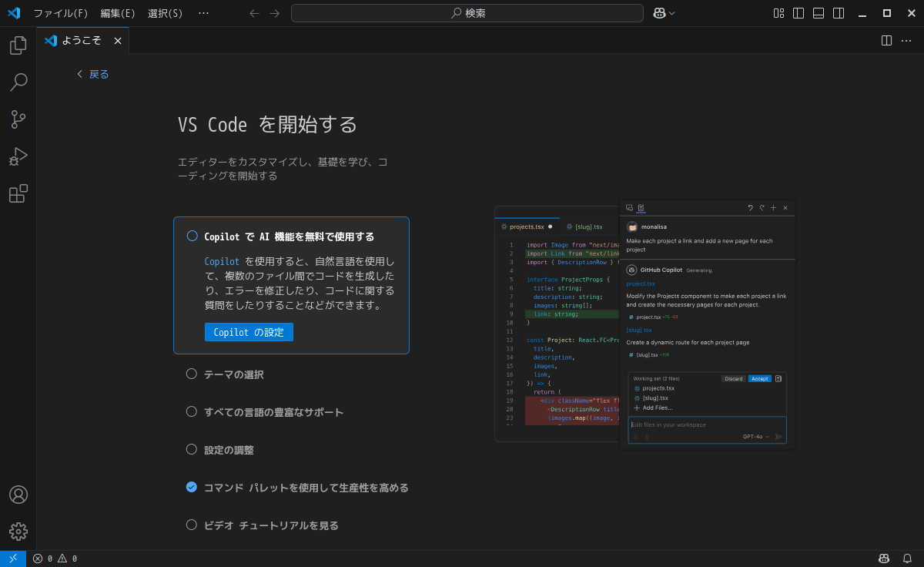Open the Accounts icon menu
This screenshot has width=924, height=567.
18,495
